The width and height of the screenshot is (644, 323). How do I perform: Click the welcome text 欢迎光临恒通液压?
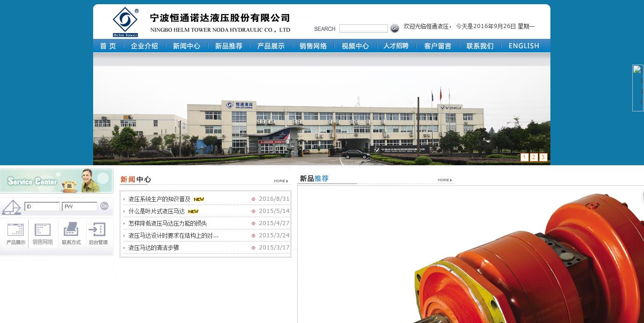[426, 27]
